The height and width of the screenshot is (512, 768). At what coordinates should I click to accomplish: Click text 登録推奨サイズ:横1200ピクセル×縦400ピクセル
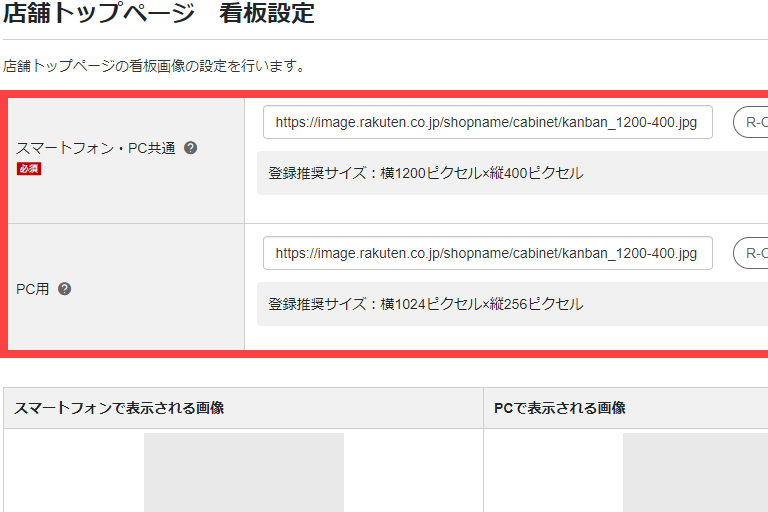point(426,173)
